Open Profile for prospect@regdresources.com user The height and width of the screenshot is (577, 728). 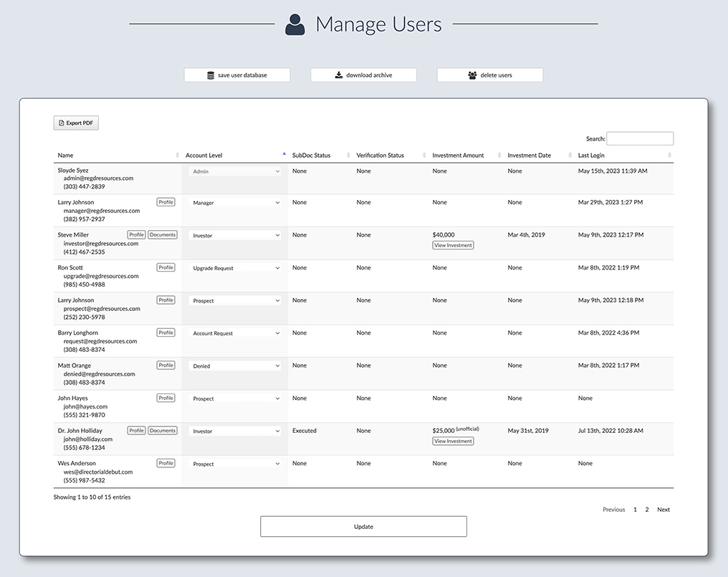(166, 300)
